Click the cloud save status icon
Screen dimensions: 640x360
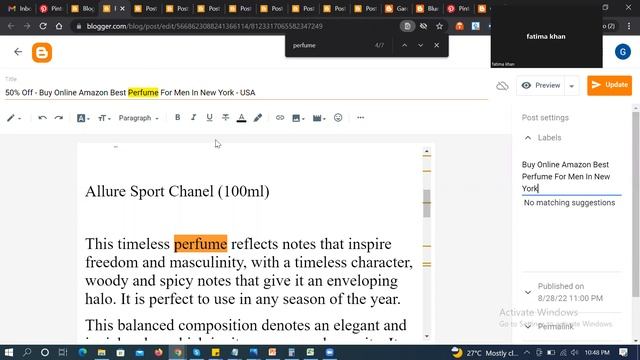pos(502,86)
